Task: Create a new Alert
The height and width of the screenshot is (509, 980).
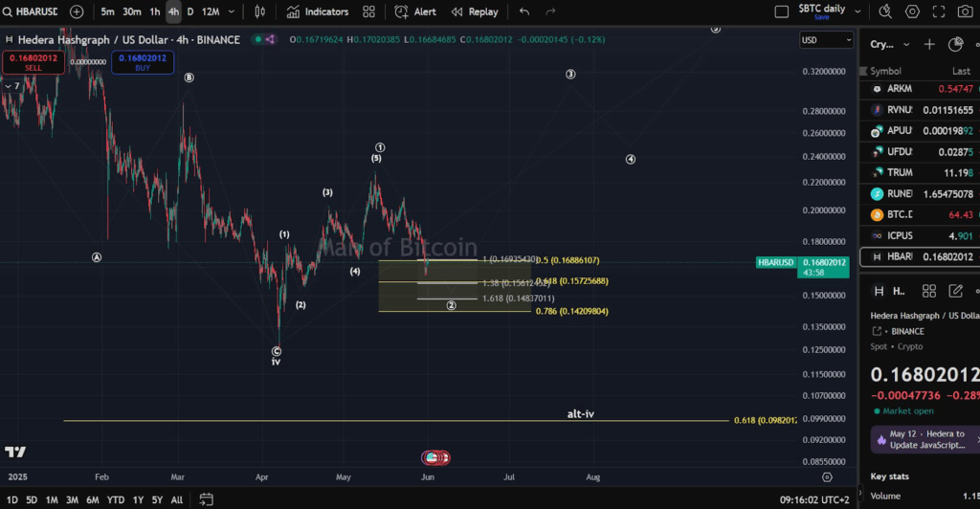Action: 415,11
